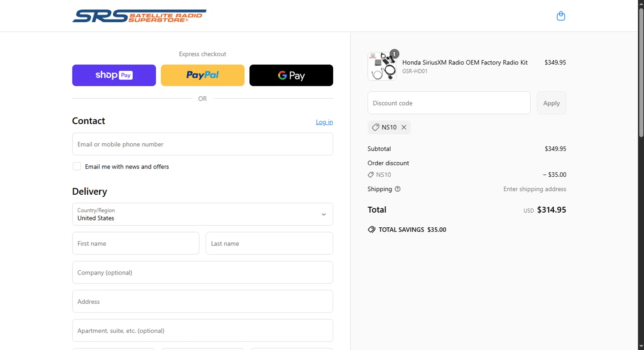644x350 pixels.
Task: Focus the Apartment, suite, etc. field
Action: [203, 331]
